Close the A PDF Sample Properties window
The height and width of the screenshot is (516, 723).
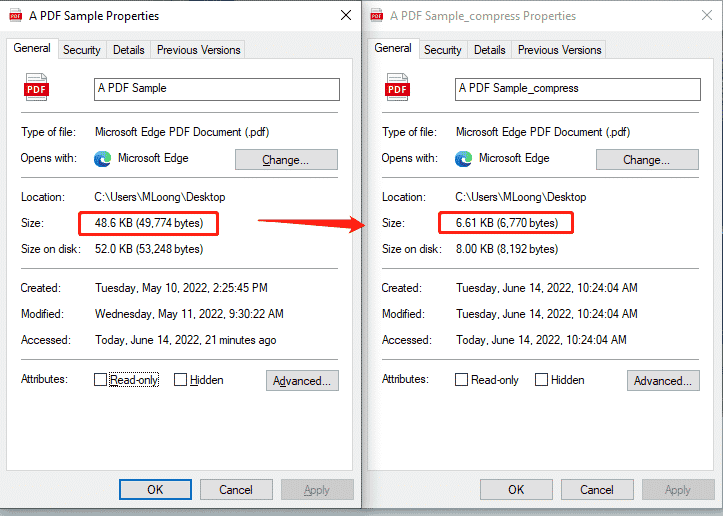pos(345,15)
